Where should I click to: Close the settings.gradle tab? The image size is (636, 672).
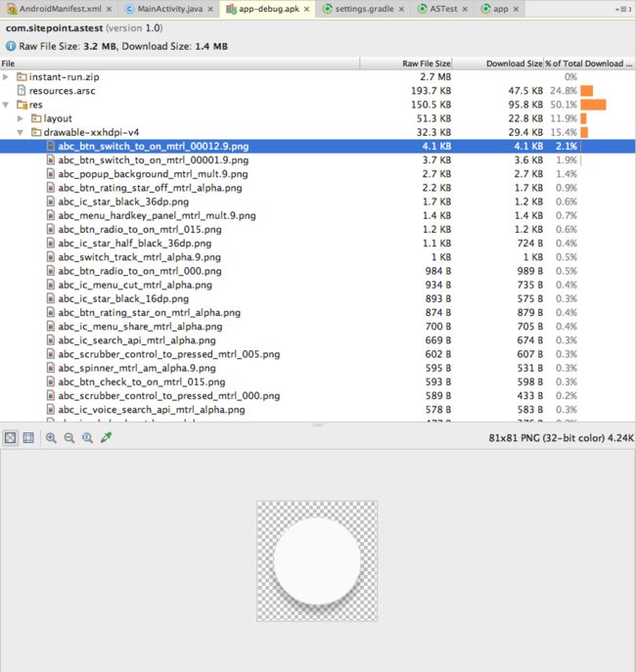[401, 9]
